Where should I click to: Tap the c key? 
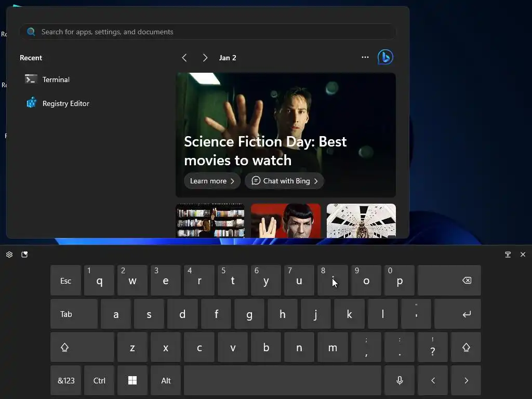point(199,347)
